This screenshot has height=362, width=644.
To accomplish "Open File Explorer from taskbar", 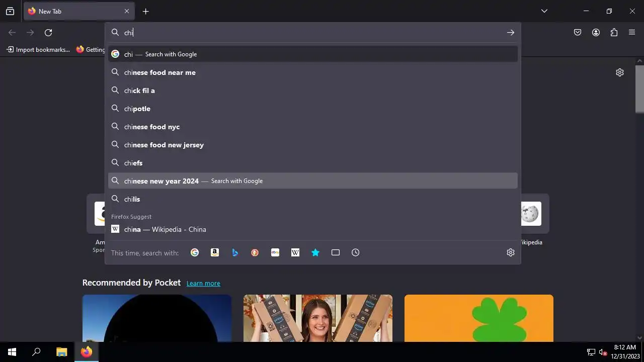I will pyautogui.click(x=61, y=352).
